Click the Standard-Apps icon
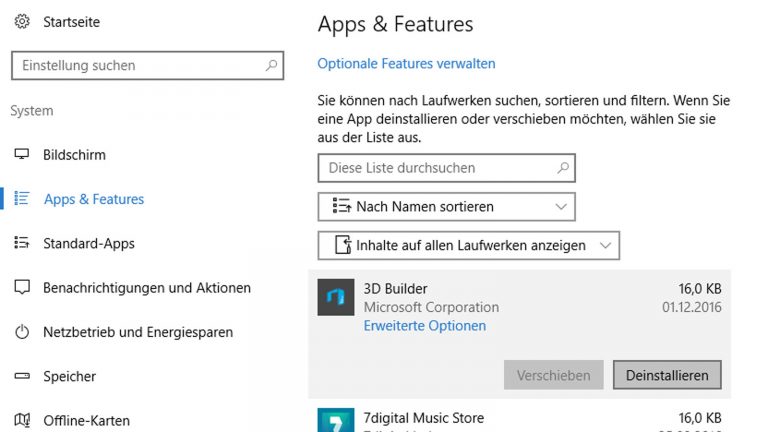The height and width of the screenshot is (432, 768). 22,242
